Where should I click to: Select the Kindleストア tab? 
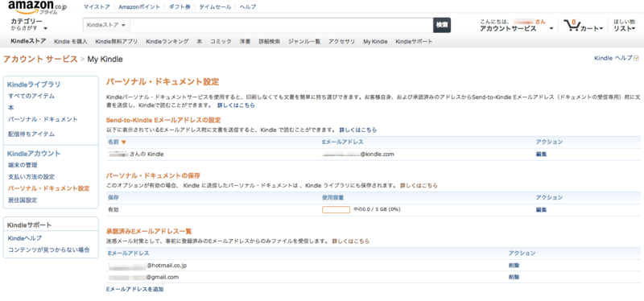click(28, 42)
